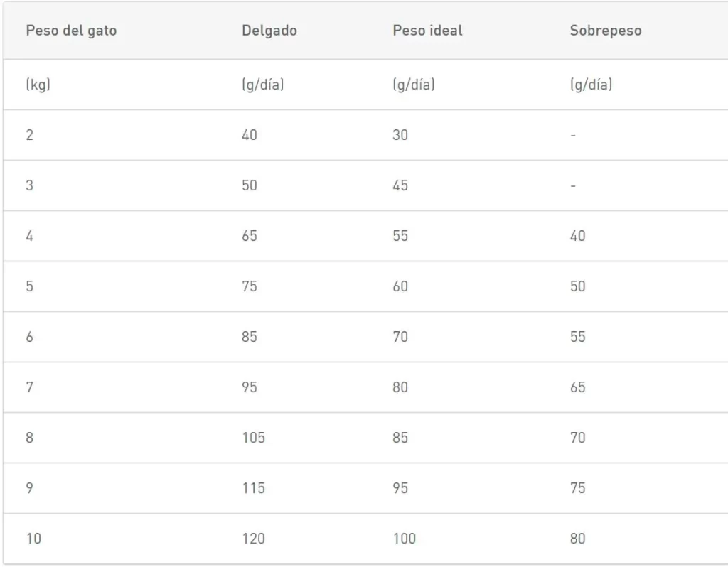Click value 55 in the Sobrepeso column
The width and height of the screenshot is (728, 567).
pyautogui.click(x=578, y=337)
